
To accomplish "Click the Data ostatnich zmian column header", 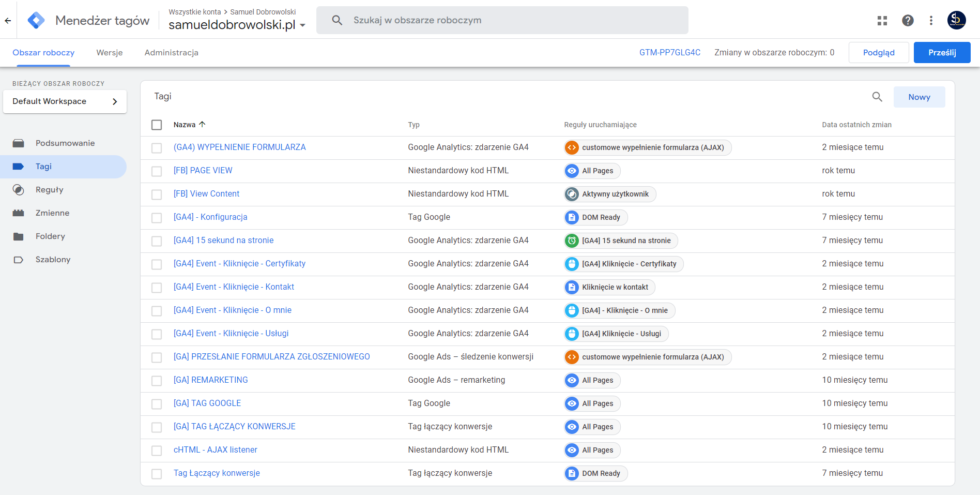I will [856, 125].
